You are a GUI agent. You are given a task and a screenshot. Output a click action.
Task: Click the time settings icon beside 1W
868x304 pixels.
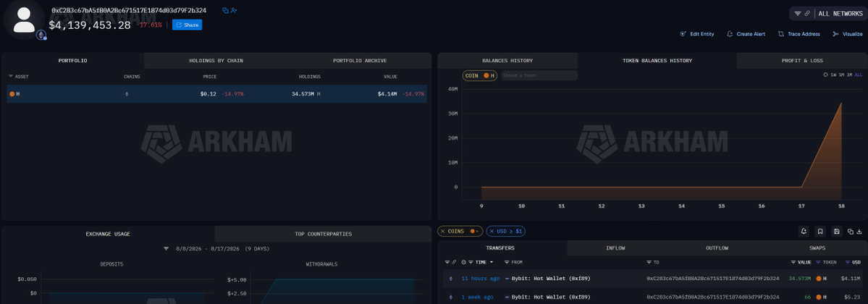point(825,75)
